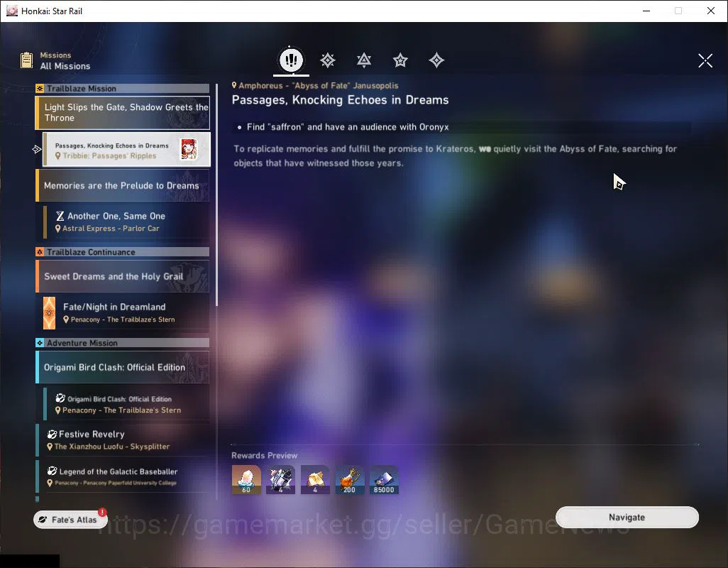Select the All Missions filter tab icon
Screen dimensions: 728x568
[291, 60]
